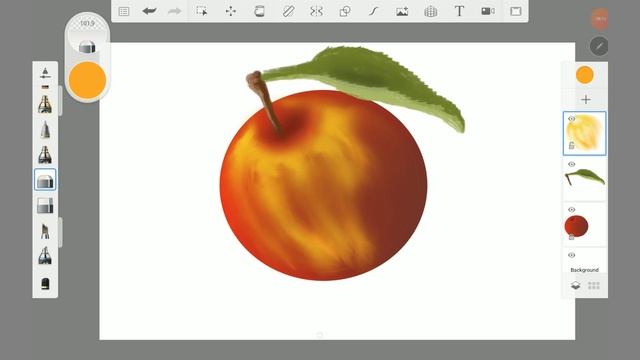Viewport: 640px width, 360px height.
Task: Select the pencil brush in the palette
Action: [45, 130]
